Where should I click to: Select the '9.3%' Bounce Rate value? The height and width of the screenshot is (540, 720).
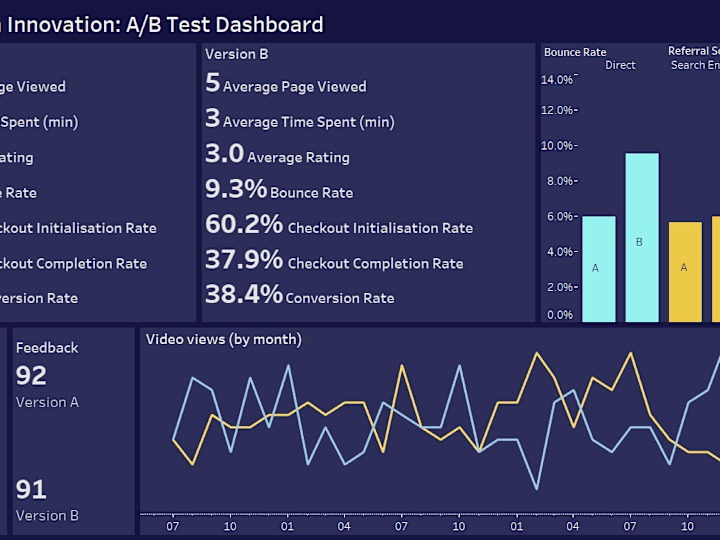point(236,189)
